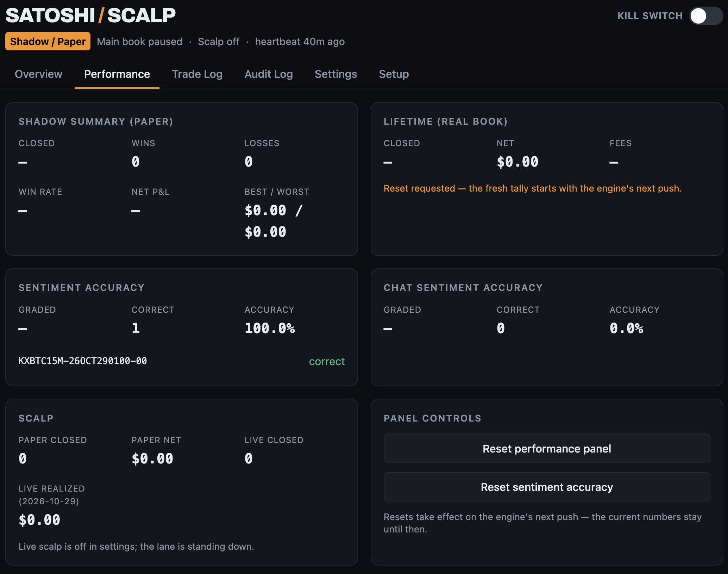
Task: Click the Chat Sentiment Accuracy heading
Action: 463,288
